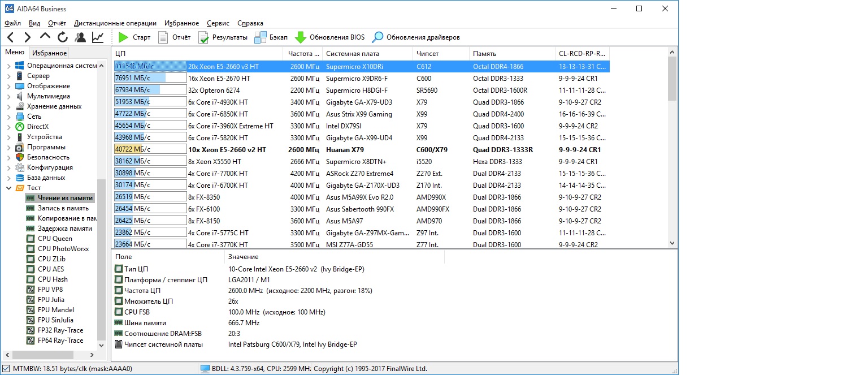
Task: Select the 32x Opteron 6274 result row
Action: click(361, 90)
